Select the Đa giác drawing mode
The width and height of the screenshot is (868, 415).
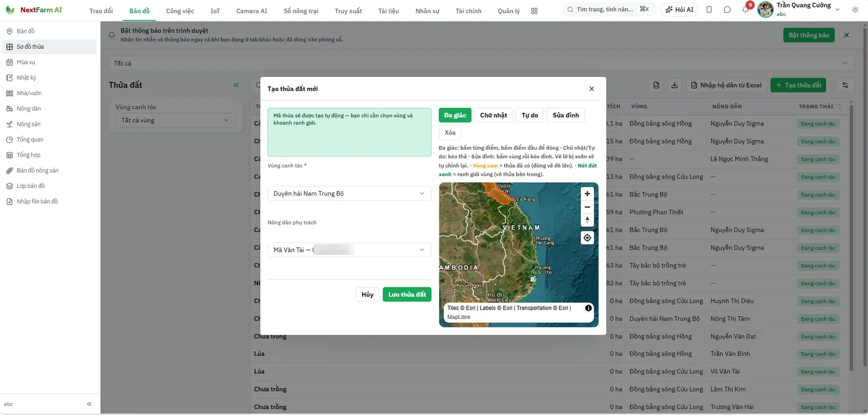point(455,115)
